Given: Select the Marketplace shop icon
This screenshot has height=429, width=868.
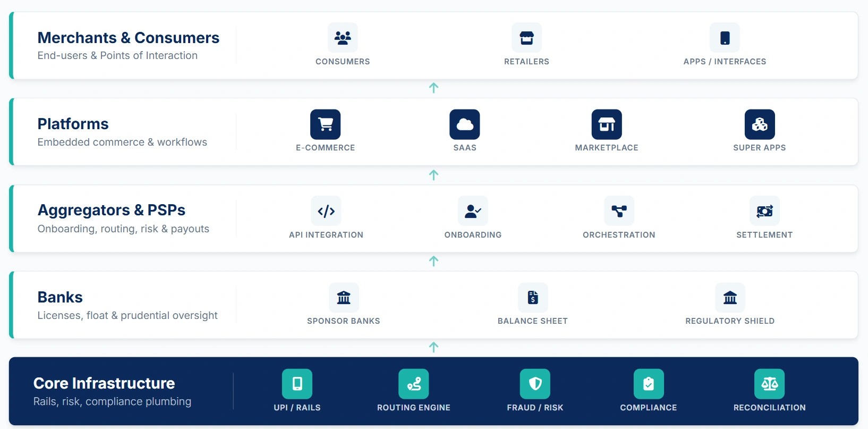Looking at the screenshot, I should coord(607,124).
